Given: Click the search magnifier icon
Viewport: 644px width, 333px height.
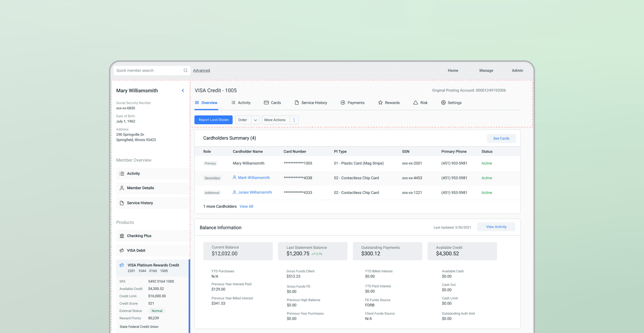Looking at the screenshot, I should click(x=185, y=71).
